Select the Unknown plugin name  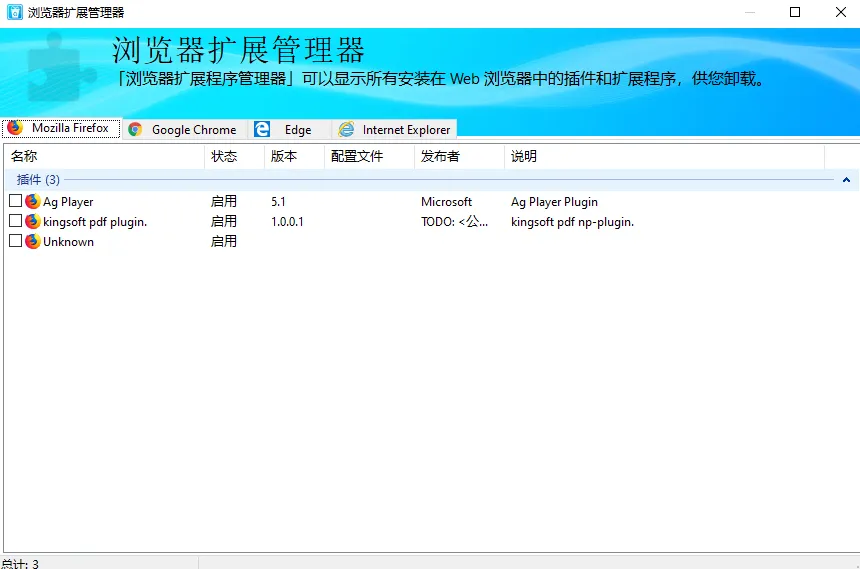[x=69, y=242]
